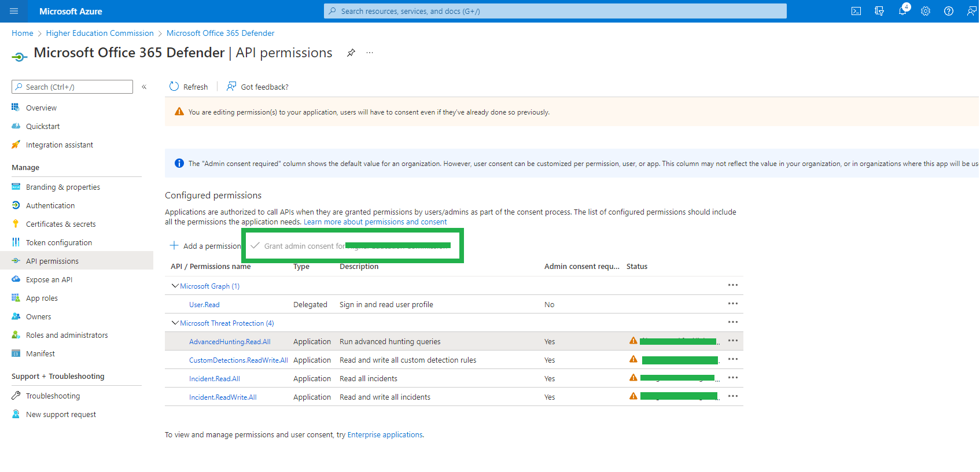
Task: Click the Refresh icon in the toolbar
Action: click(x=174, y=87)
